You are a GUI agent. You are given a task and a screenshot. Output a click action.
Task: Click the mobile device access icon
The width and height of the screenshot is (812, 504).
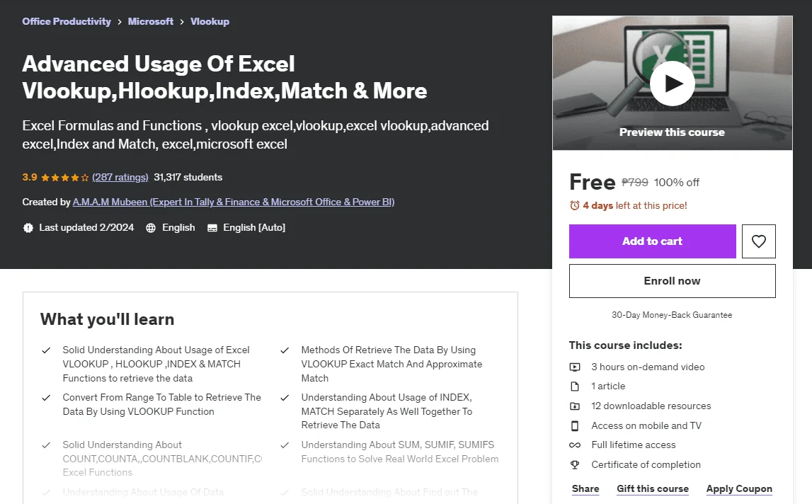tap(575, 426)
